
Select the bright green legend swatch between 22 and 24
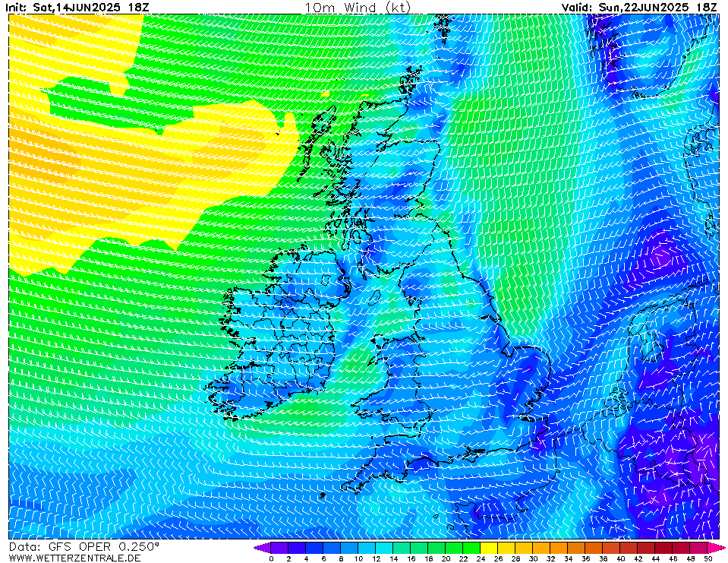(471, 547)
